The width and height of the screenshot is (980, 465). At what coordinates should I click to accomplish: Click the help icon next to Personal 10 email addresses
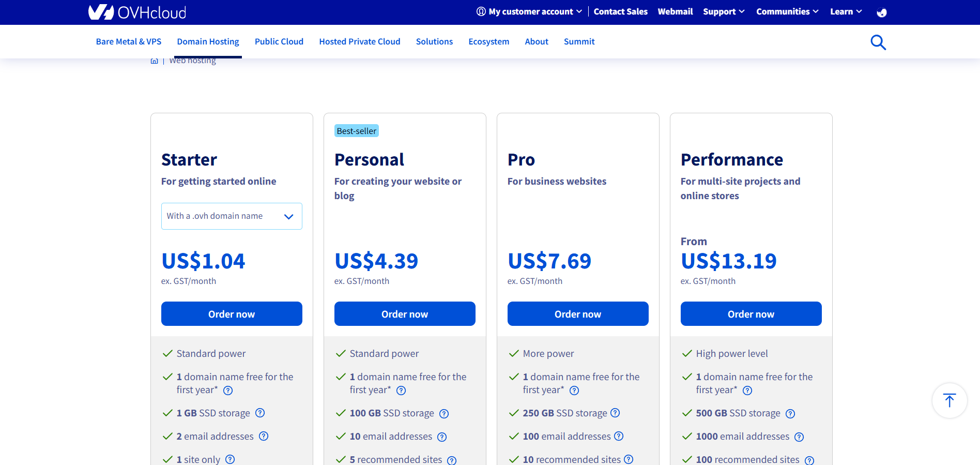coord(442,437)
